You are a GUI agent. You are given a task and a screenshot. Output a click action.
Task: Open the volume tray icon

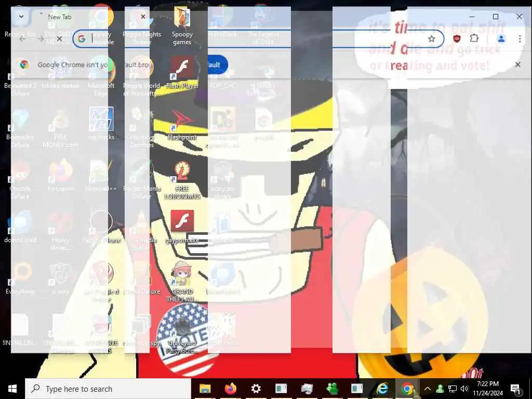pyautogui.click(x=464, y=389)
